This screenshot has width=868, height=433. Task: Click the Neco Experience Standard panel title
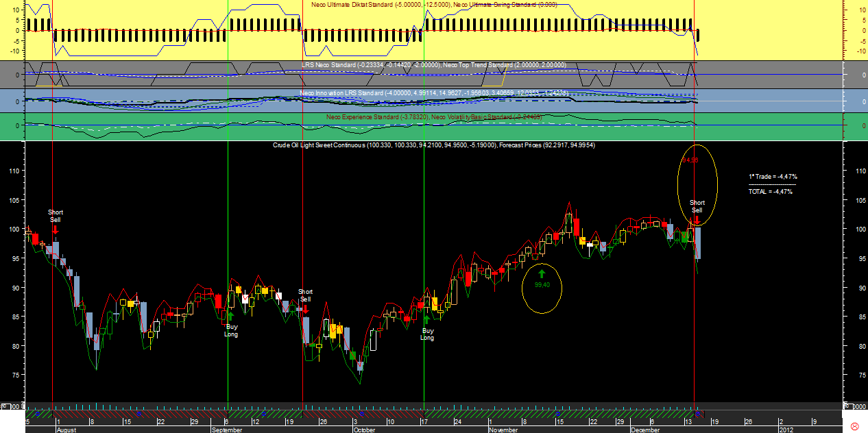point(434,117)
